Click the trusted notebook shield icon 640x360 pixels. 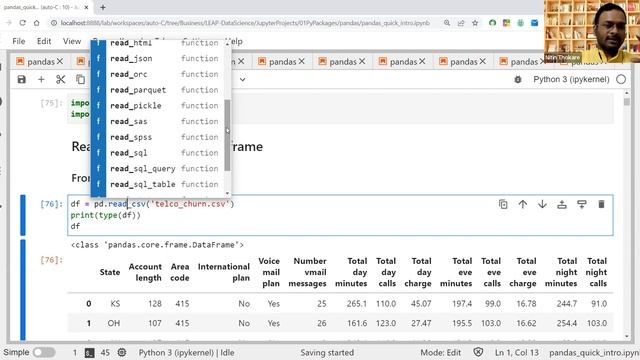coord(478,352)
